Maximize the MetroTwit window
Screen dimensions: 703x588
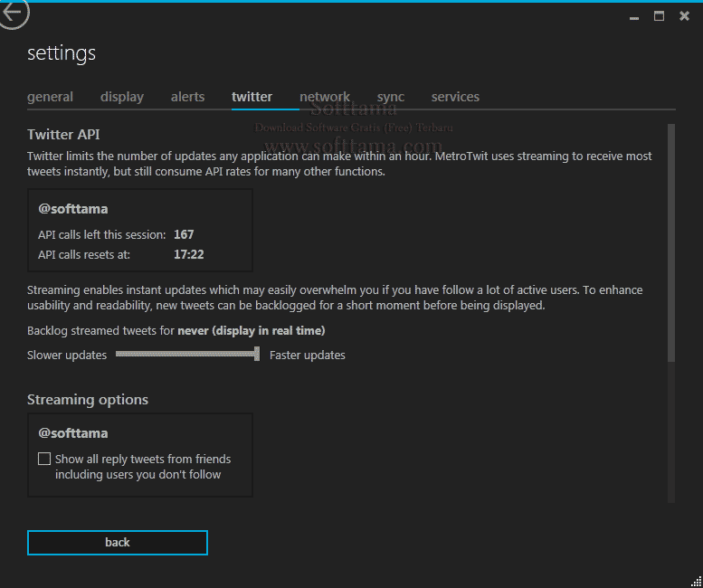(x=659, y=16)
